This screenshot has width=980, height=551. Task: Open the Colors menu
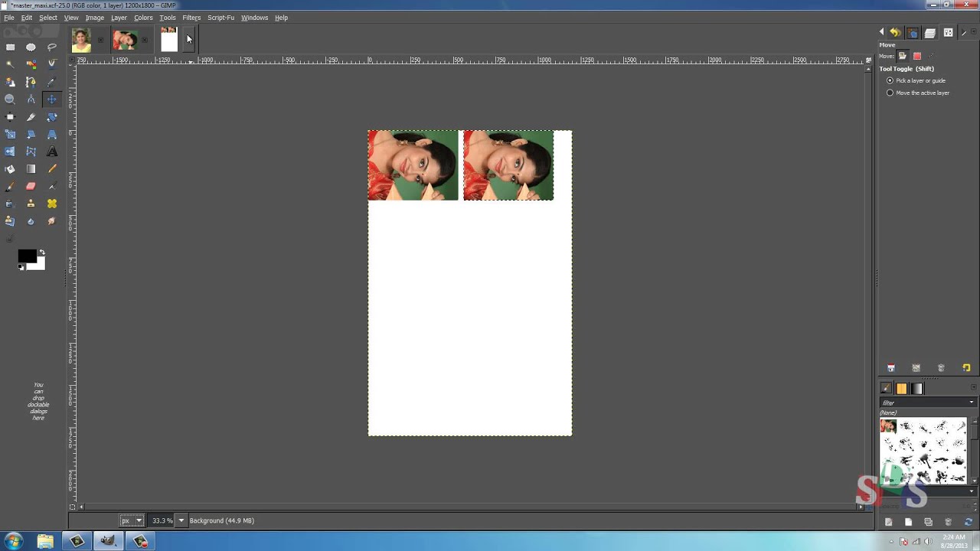click(143, 18)
